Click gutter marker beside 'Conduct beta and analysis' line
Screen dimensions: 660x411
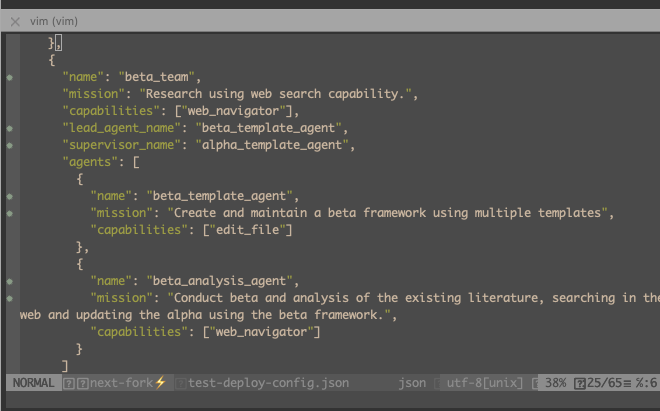point(10,299)
